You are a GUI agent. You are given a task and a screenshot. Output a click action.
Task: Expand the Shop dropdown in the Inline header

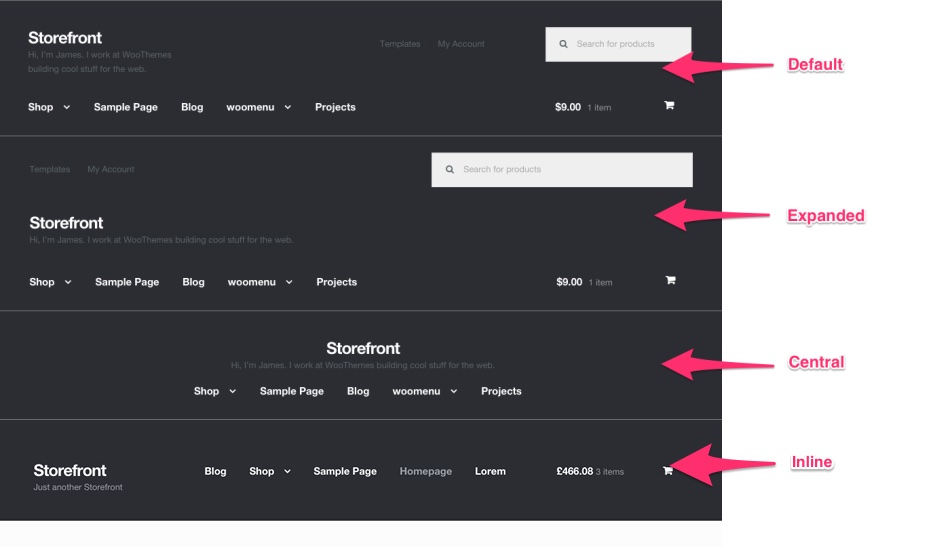tap(270, 471)
